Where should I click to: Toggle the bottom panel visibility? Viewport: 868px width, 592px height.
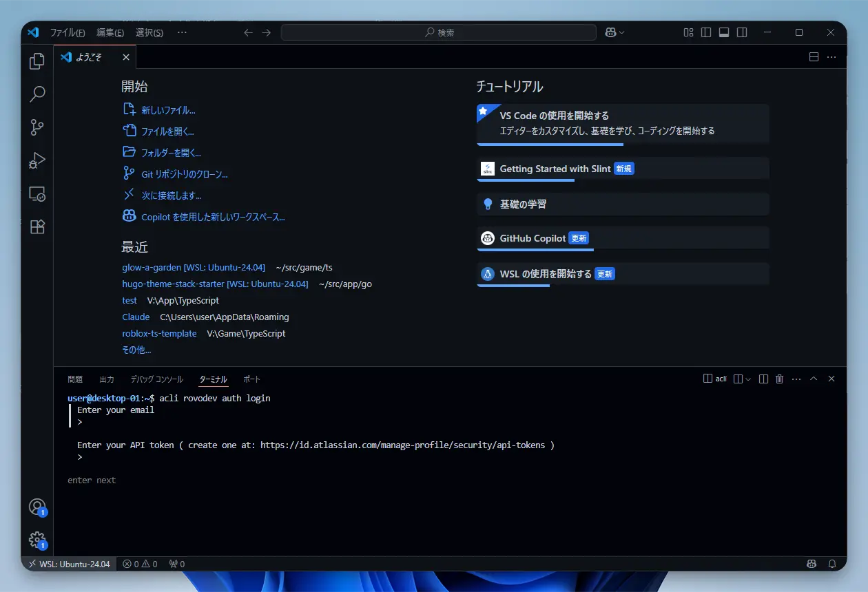[724, 32]
